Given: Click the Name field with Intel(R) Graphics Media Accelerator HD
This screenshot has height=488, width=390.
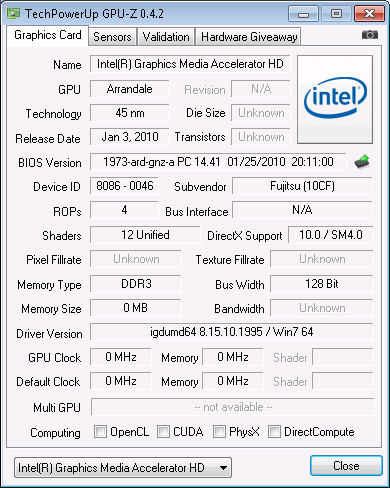Looking at the screenshot, I should pos(190,64).
